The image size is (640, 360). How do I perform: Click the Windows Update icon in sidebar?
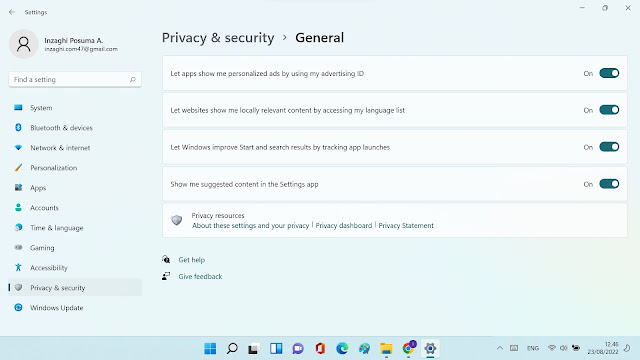coord(18,307)
